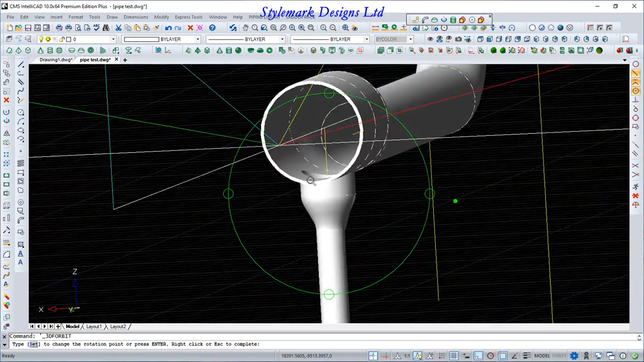Undo the last action
Viewport: 644px width, 362px height.
[x=168, y=28]
